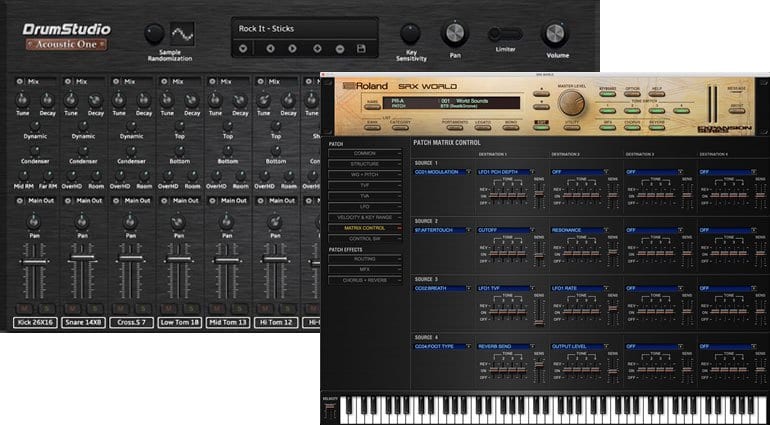The height and width of the screenshot is (425, 770).
Task: Click the Dynamic mic knob on Kick channel
Action: coord(35,126)
